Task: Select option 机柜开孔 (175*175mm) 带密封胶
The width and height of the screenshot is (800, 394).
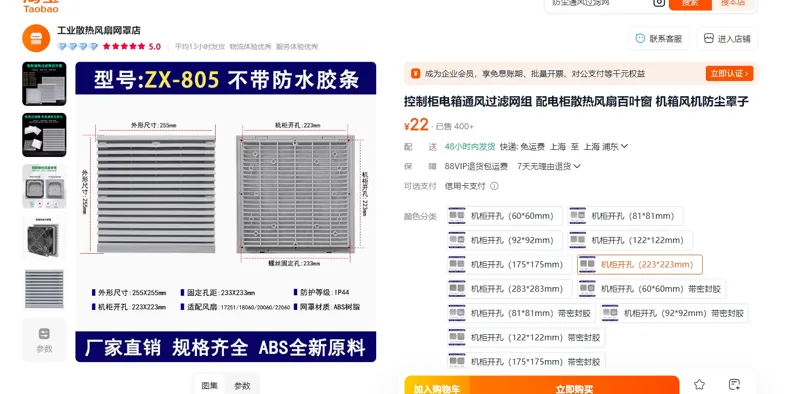Action: (526, 361)
